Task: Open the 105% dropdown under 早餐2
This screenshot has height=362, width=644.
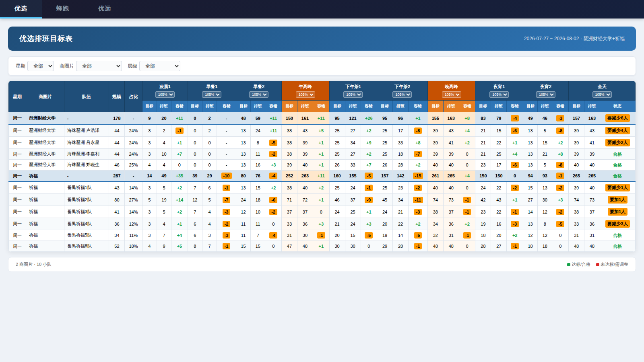Action: (x=259, y=95)
